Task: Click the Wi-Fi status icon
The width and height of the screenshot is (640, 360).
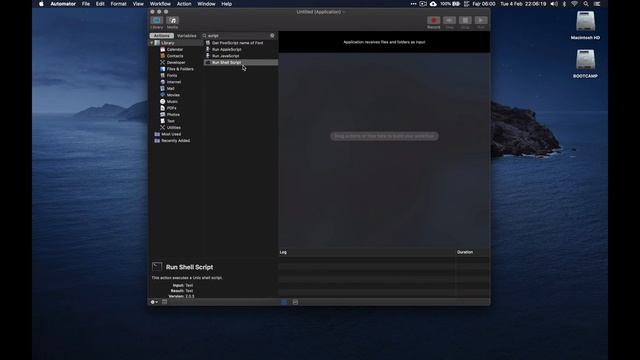Action: point(574,4)
